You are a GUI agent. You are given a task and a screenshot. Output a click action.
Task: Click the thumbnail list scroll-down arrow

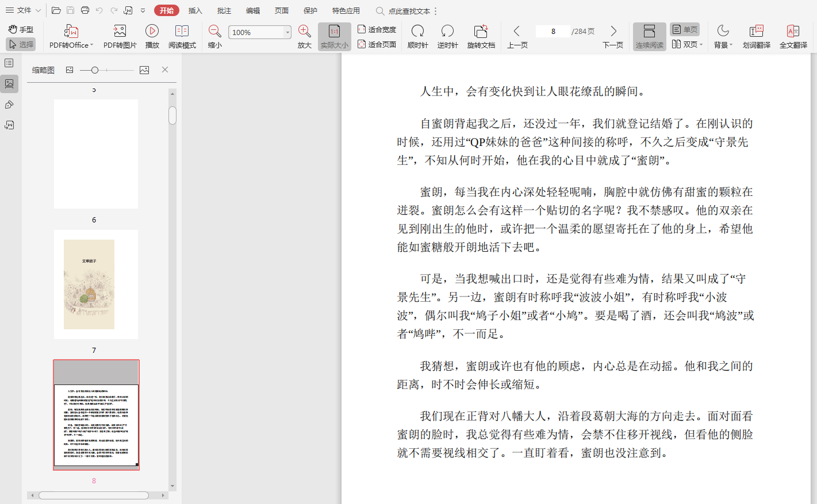pyautogui.click(x=172, y=486)
